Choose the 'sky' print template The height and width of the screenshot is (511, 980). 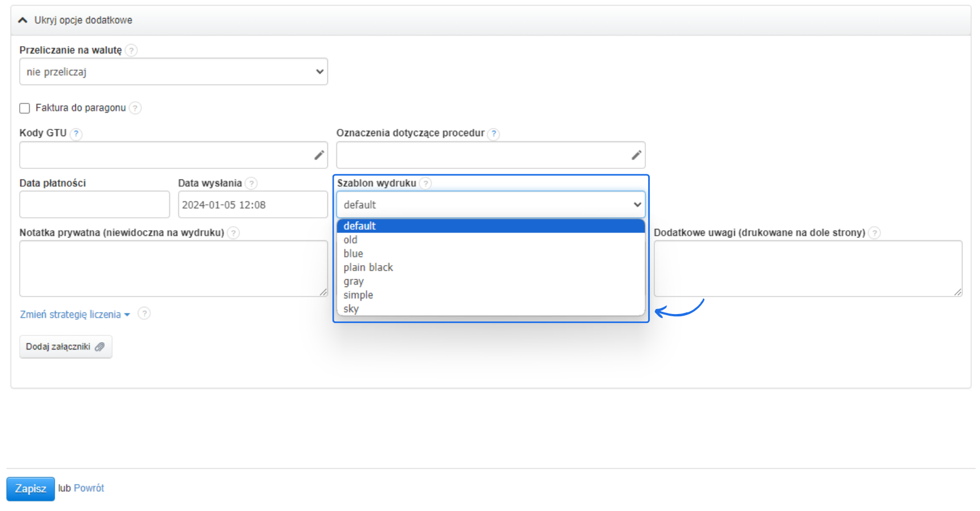[x=351, y=309]
